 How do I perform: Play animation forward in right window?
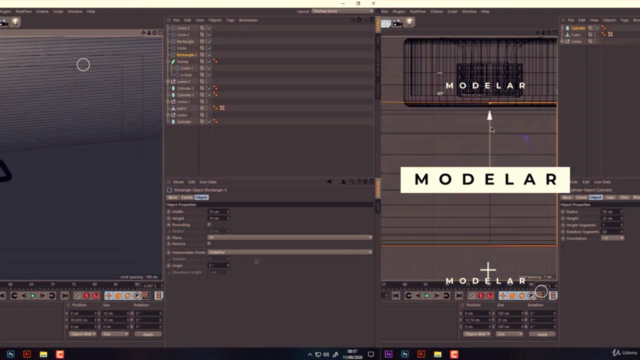coord(427,296)
